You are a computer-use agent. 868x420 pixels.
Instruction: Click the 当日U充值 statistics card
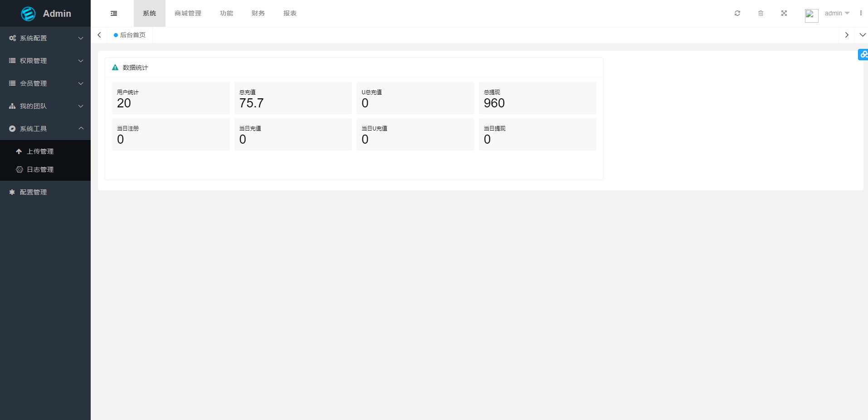[415, 134]
